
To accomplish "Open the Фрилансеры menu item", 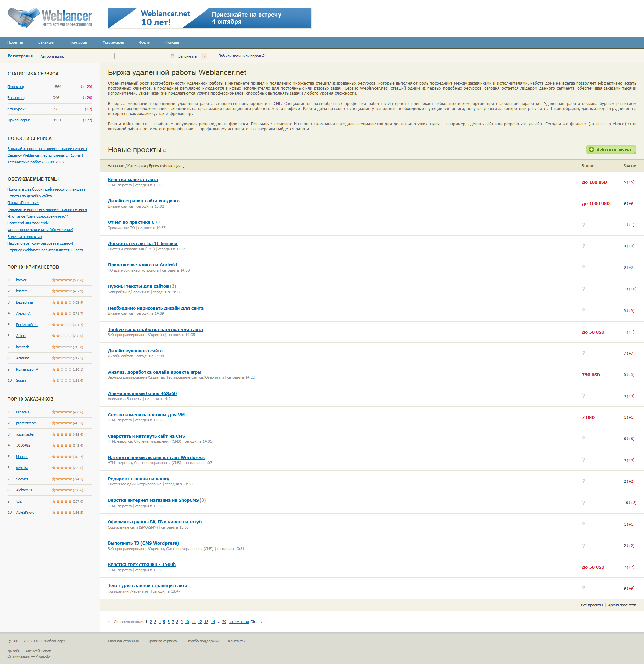I will [113, 43].
